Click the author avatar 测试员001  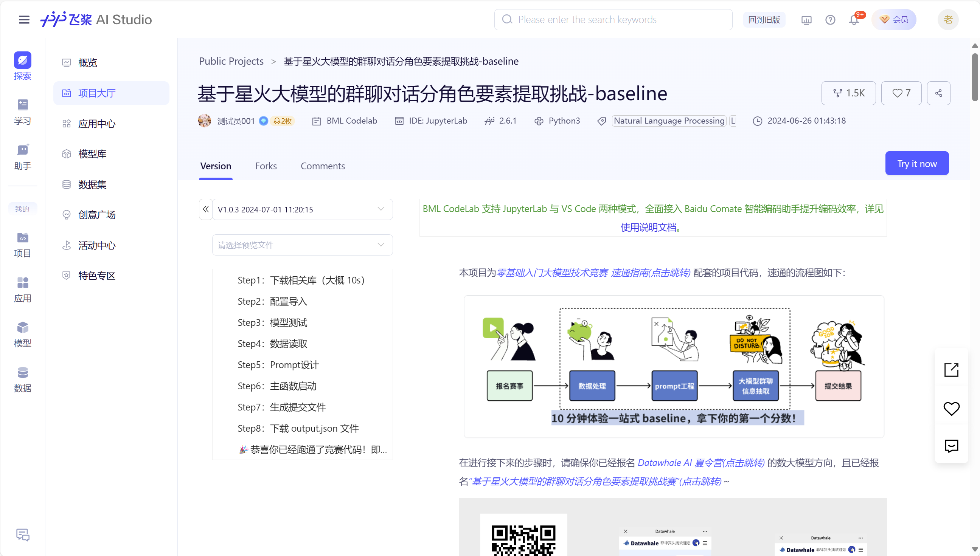[204, 121]
